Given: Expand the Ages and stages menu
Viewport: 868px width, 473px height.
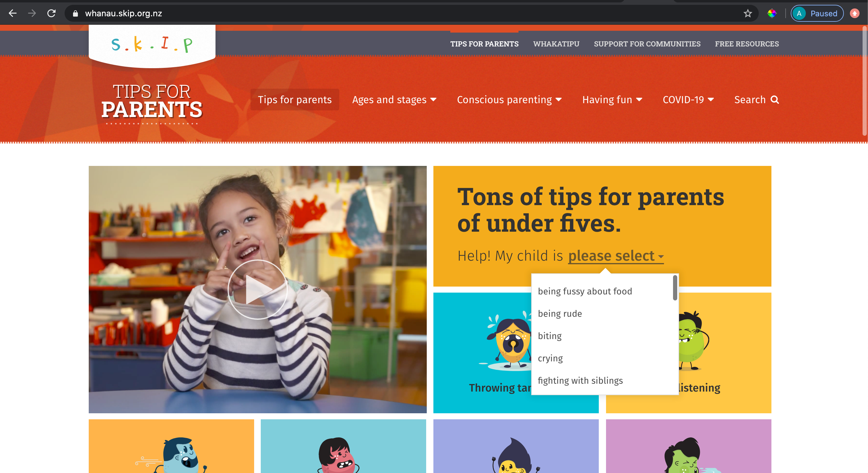Looking at the screenshot, I should (x=394, y=100).
